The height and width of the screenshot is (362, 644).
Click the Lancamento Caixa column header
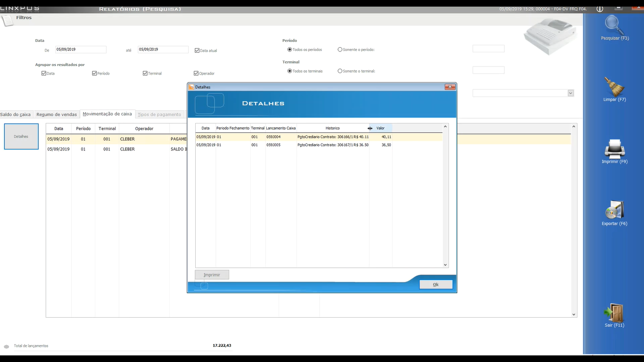[x=281, y=128]
